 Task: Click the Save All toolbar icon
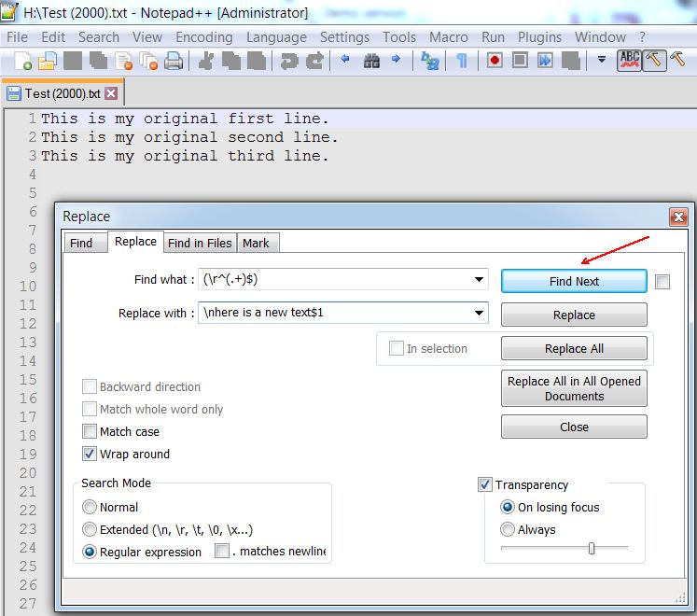[98, 61]
